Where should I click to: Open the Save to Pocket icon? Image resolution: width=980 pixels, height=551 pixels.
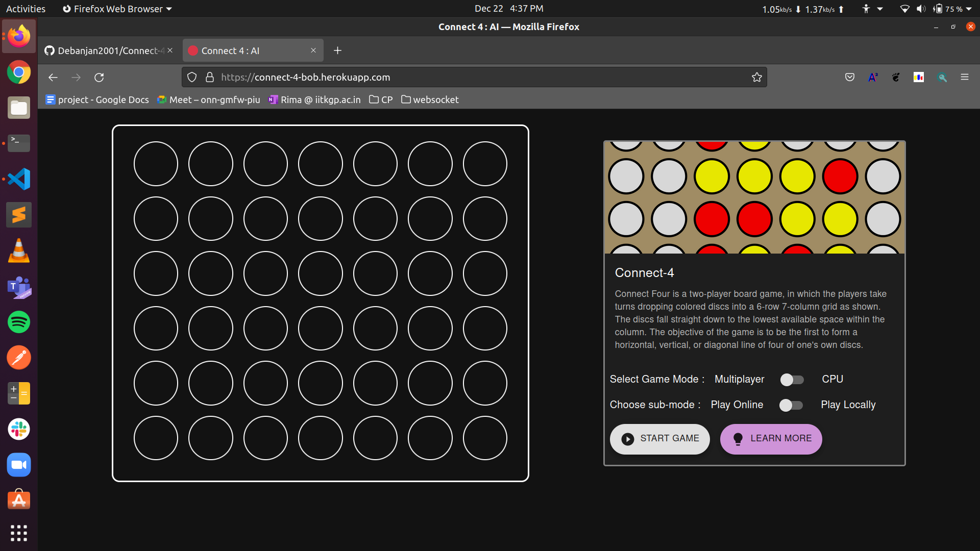coord(850,77)
